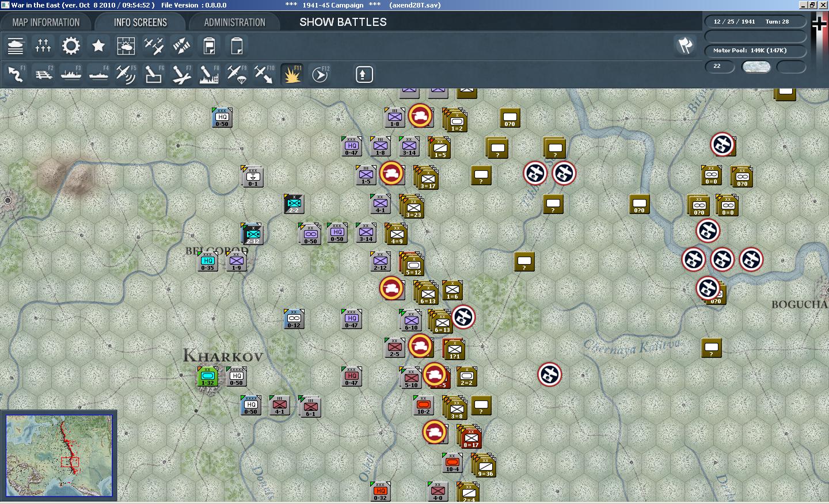Select the cyan HQ 0-35 unit
The image size is (829, 504).
pyautogui.click(x=208, y=261)
